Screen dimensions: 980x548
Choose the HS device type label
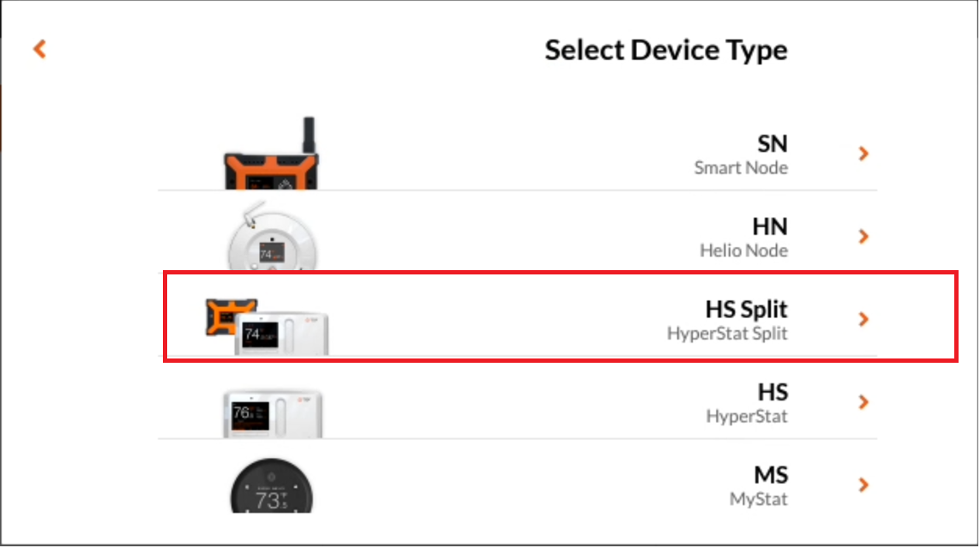click(772, 393)
